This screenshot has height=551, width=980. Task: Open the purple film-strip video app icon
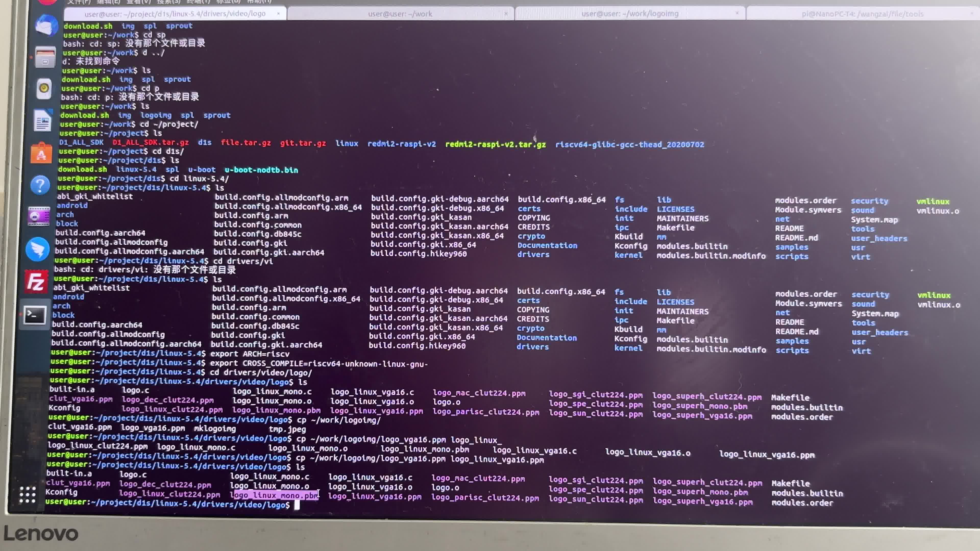pos(39,217)
